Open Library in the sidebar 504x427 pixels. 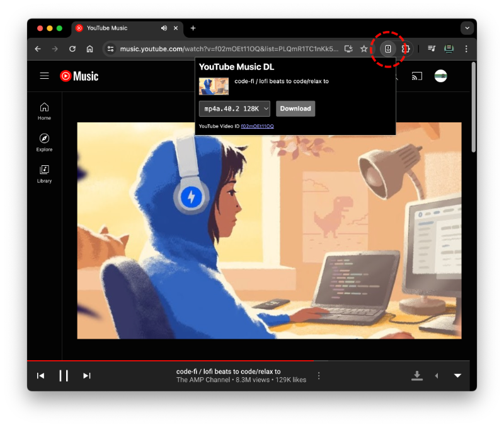click(44, 174)
